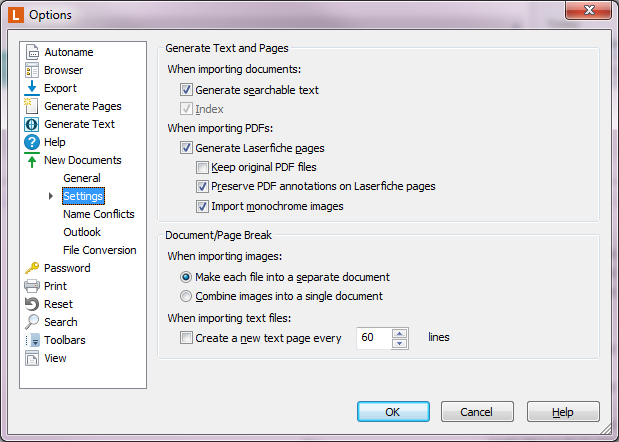Select the Browser icon in the options list
Screen dimensions: 619x442
point(32,70)
